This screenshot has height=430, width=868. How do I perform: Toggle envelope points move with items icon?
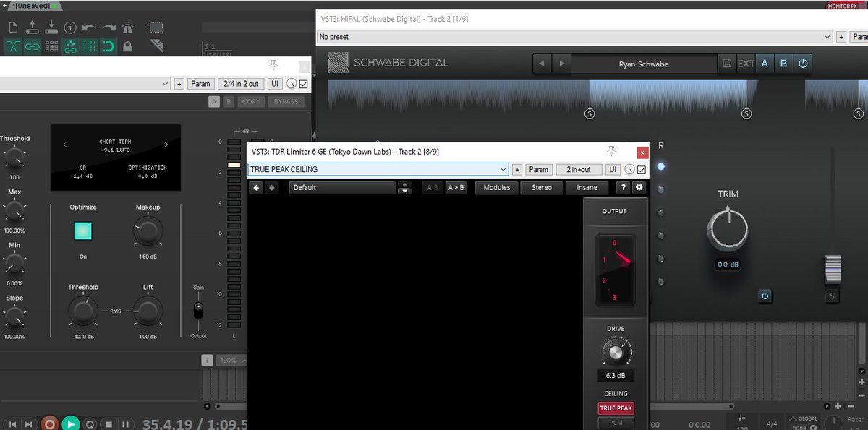click(x=70, y=47)
